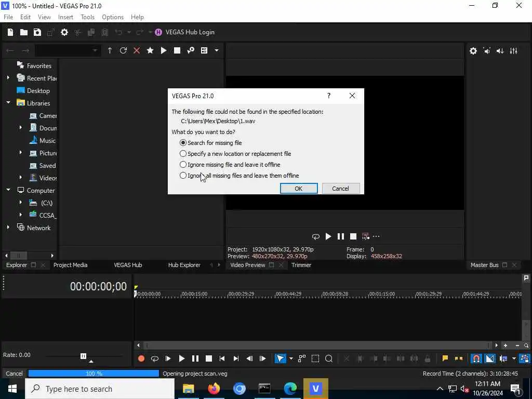Select the Selection Edit tool

(315, 358)
